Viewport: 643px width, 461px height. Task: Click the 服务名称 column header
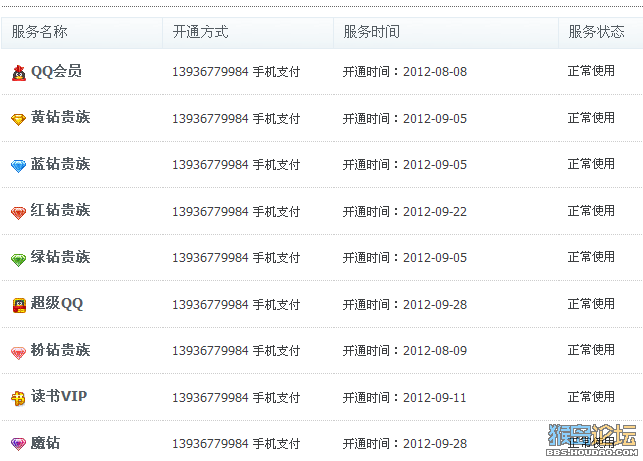click(x=39, y=32)
